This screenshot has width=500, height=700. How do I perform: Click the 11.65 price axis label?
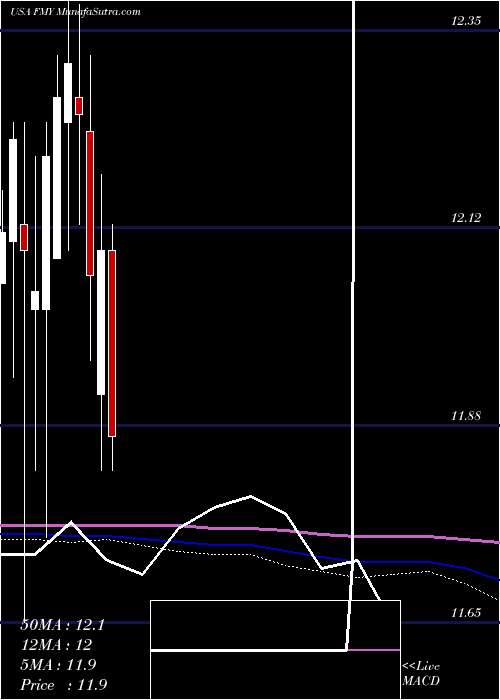[x=466, y=613]
